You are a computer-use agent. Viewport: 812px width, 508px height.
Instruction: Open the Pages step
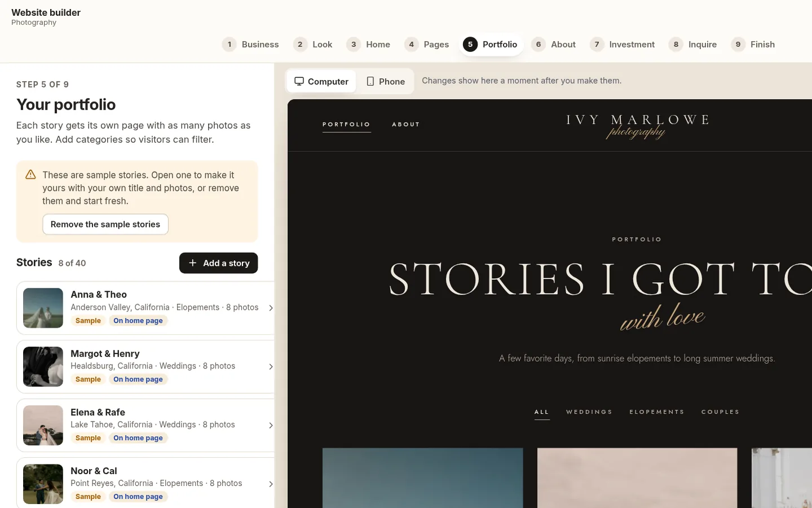pyautogui.click(x=427, y=45)
